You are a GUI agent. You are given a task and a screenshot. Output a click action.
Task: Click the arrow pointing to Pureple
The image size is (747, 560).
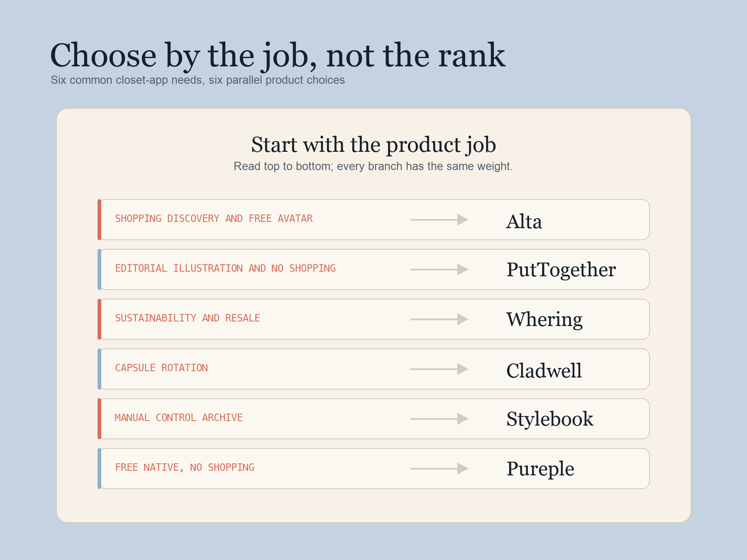[439, 469]
